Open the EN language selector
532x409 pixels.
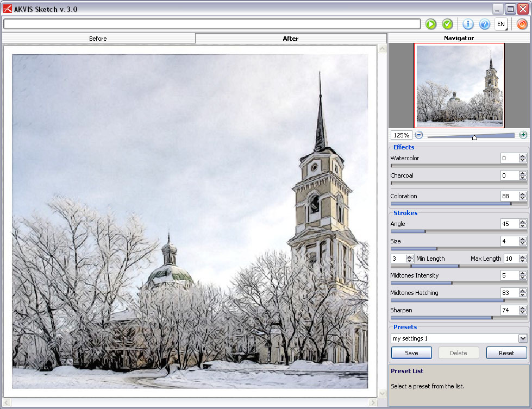click(x=501, y=24)
